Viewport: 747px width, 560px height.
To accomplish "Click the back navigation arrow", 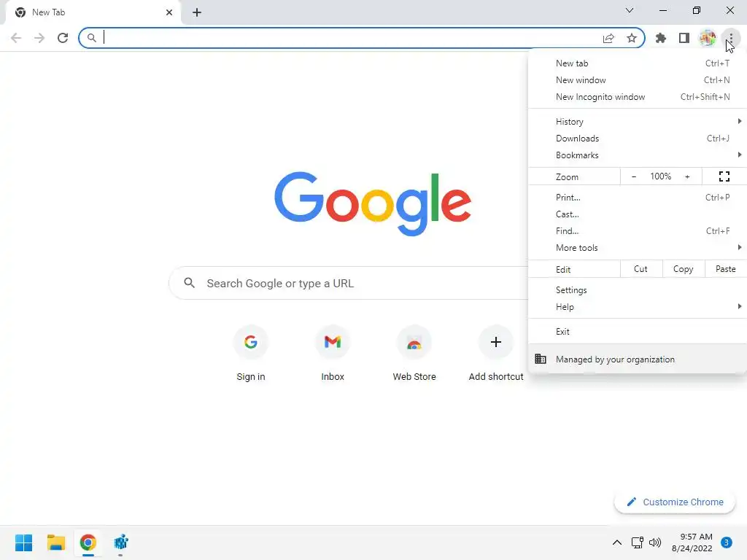I will pos(16,38).
